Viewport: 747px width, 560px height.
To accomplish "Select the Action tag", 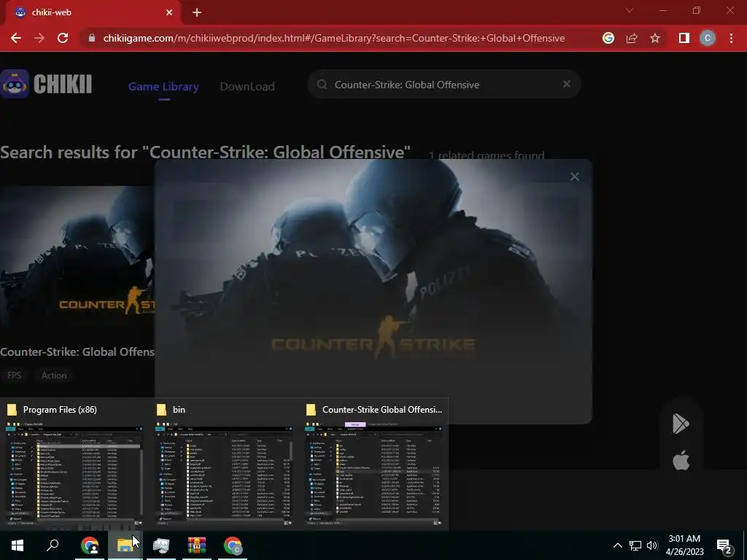I will 54,376.
